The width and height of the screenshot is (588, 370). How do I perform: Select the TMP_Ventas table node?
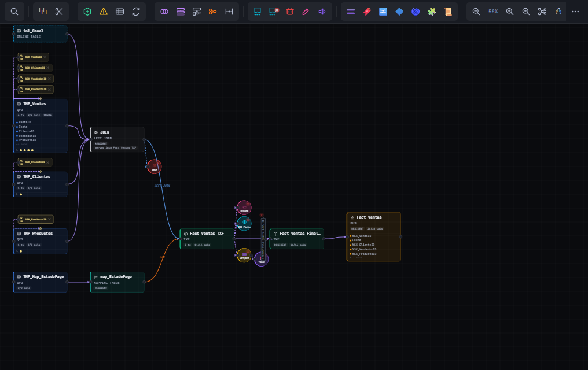(40, 126)
